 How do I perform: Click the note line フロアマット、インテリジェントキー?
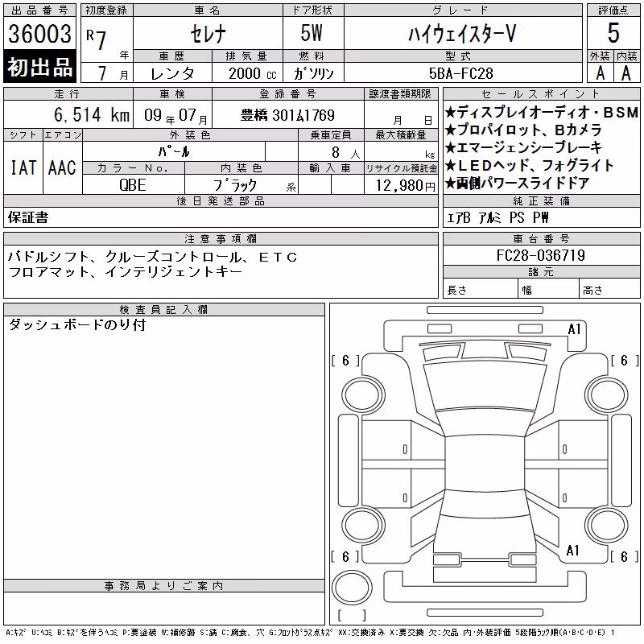[125, 272]
